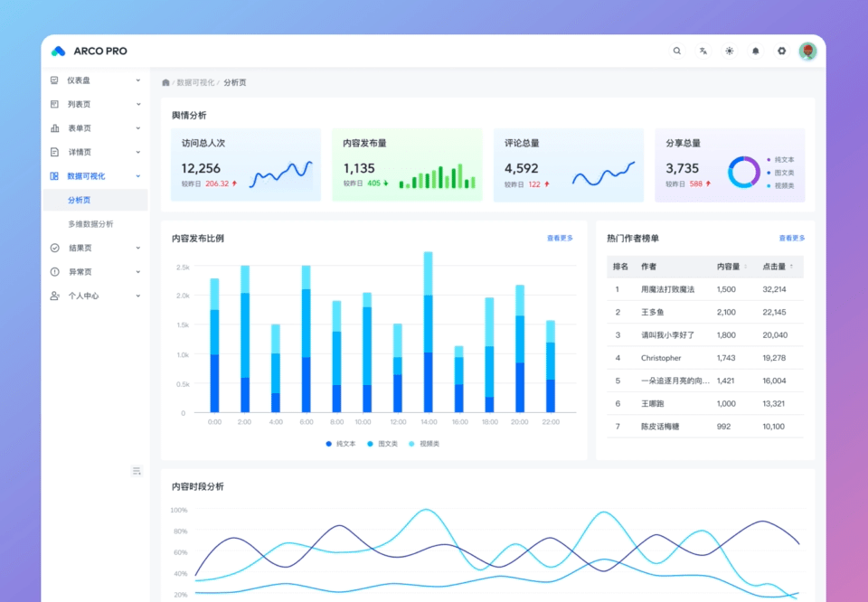Image resolution: width=868 pixels, height=602 pixels.
Task: Click author 王哪跑 in table
Action: (x=653, y=404)
